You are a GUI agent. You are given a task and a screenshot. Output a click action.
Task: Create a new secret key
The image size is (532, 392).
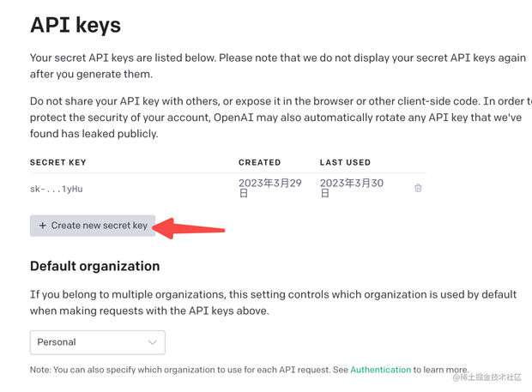point(93,226)
